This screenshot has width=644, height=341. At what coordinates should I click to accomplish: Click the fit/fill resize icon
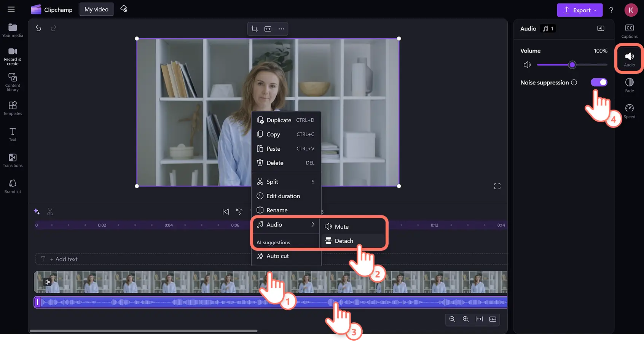(x=268, y=29)
